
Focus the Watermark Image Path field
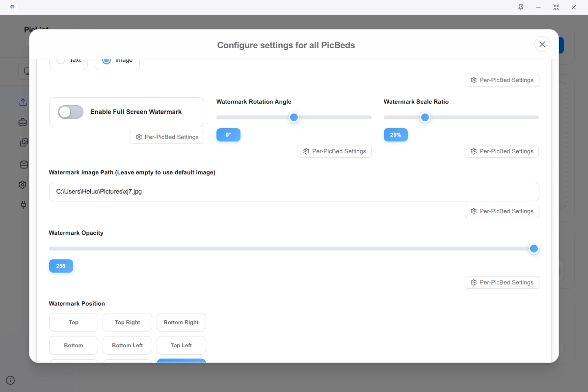pos(294,192)
